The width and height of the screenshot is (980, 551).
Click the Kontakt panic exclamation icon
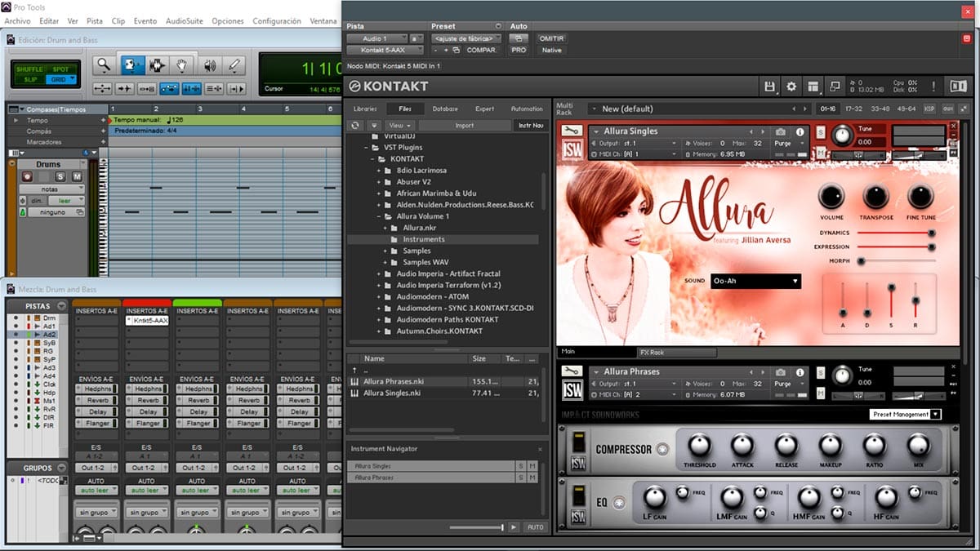click(x=933, y=86)
